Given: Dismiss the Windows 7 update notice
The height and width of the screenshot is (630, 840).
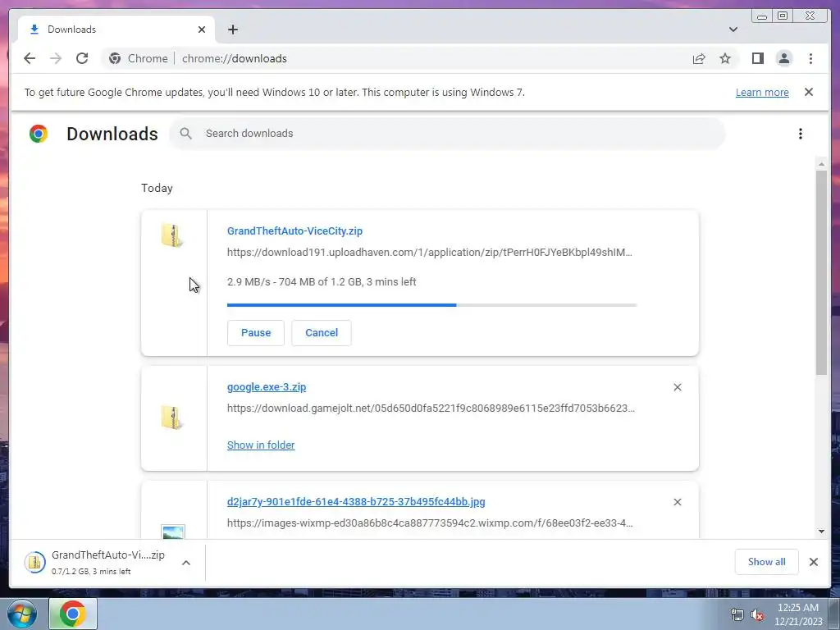Looking at the screenshot, I should [808, 92].
